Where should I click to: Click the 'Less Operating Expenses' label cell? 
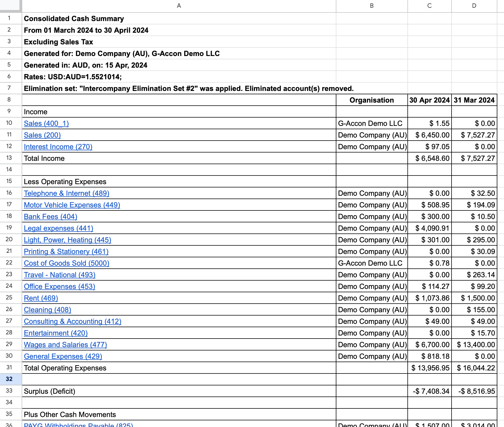coord(179,182)
